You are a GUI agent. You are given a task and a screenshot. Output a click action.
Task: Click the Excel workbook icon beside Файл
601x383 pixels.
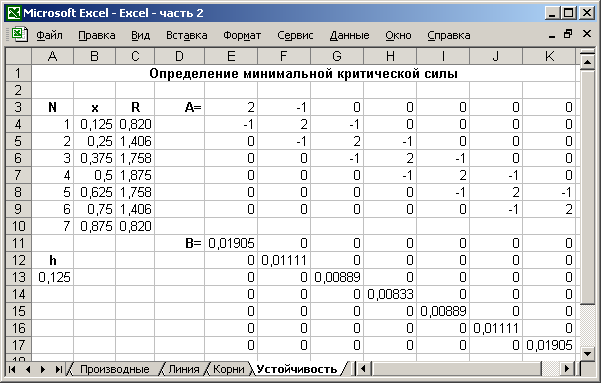click(19, 35)
